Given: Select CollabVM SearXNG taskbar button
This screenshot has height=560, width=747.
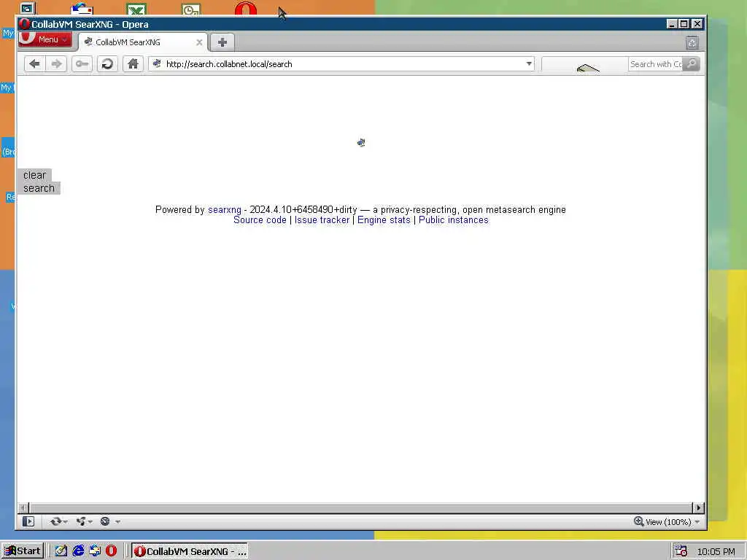Looking at the screenshot, I should (x=190, y=551).
